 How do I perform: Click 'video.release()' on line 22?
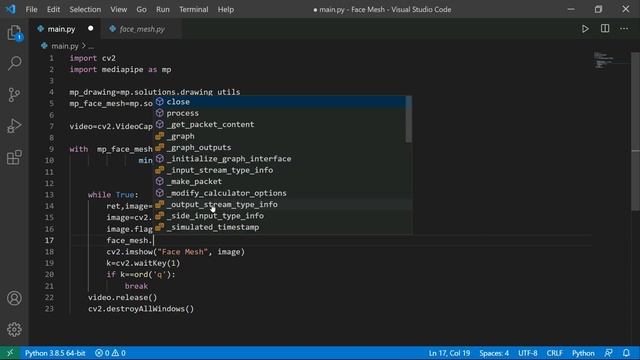(x=122, y=298)
